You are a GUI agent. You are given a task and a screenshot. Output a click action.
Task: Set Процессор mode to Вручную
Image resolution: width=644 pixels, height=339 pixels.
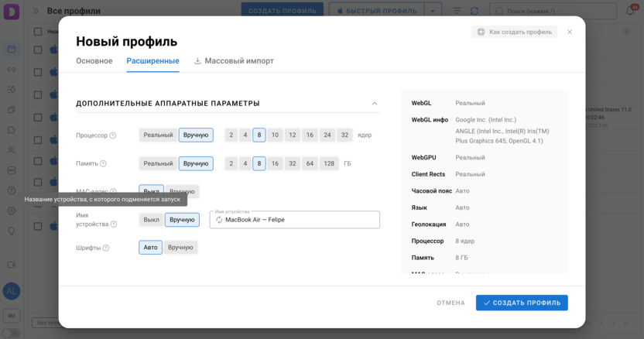pos(196,135)
